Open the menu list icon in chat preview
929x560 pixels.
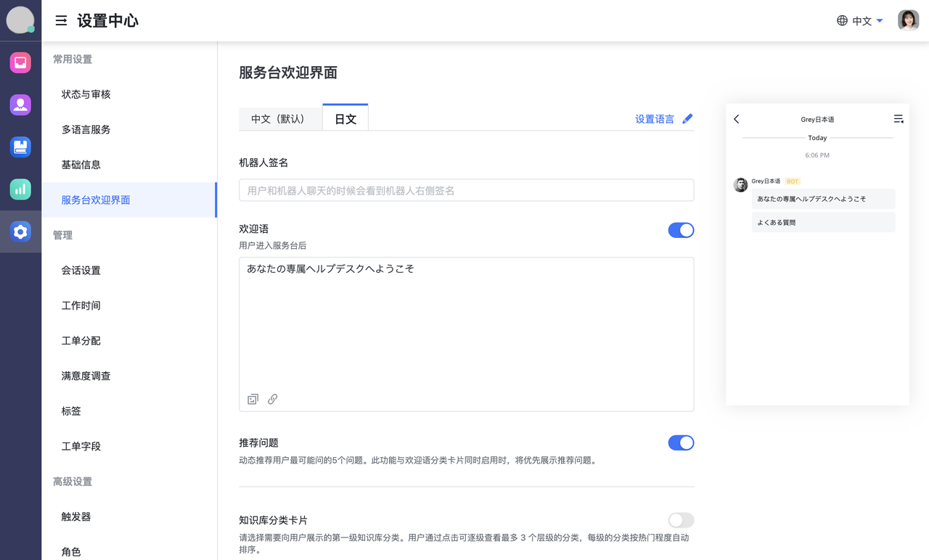tap(898, 118)
